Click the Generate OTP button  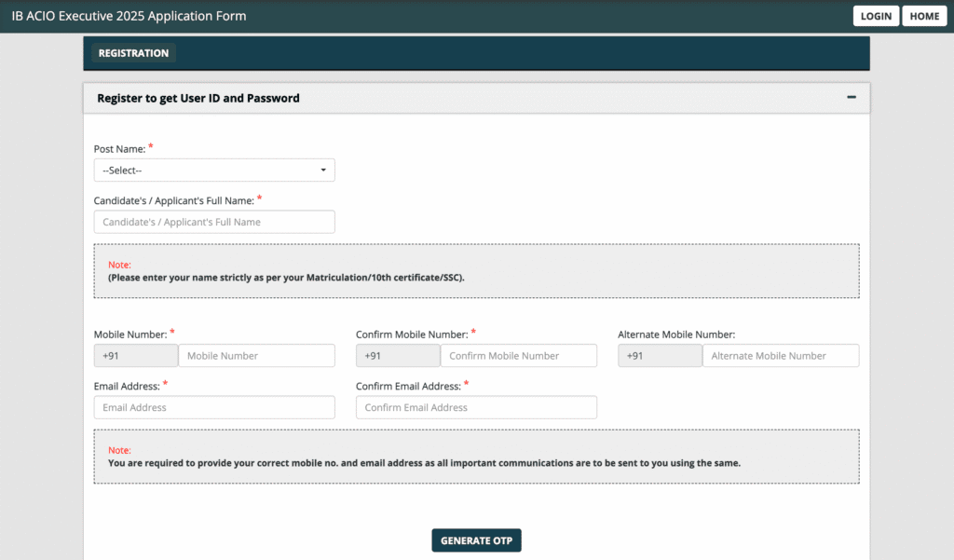click(476, 540)
